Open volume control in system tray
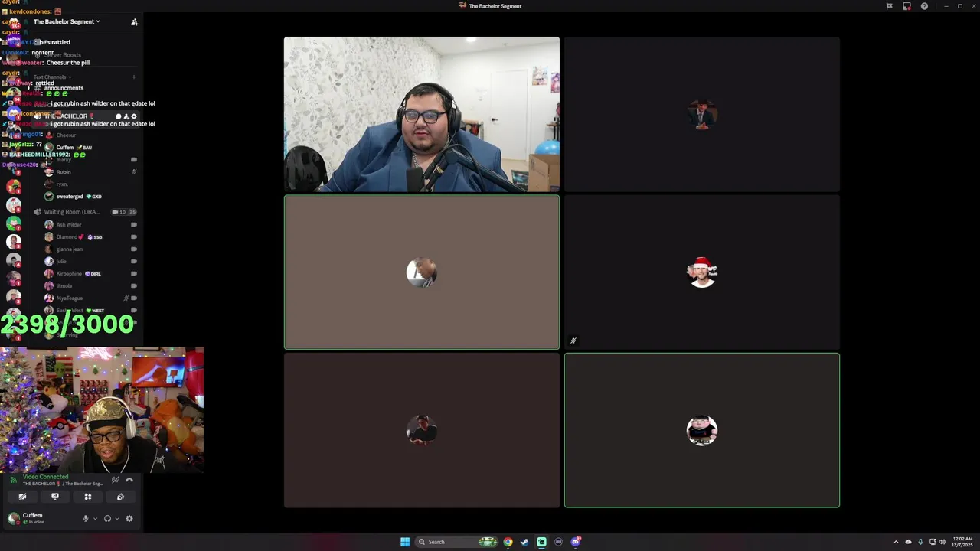 tap(942, 542)
